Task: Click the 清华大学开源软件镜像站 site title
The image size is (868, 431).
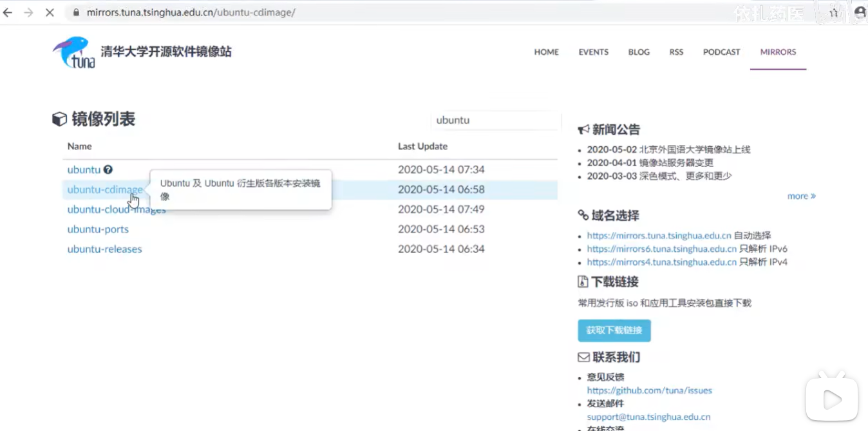Action: tap(166, 52)
